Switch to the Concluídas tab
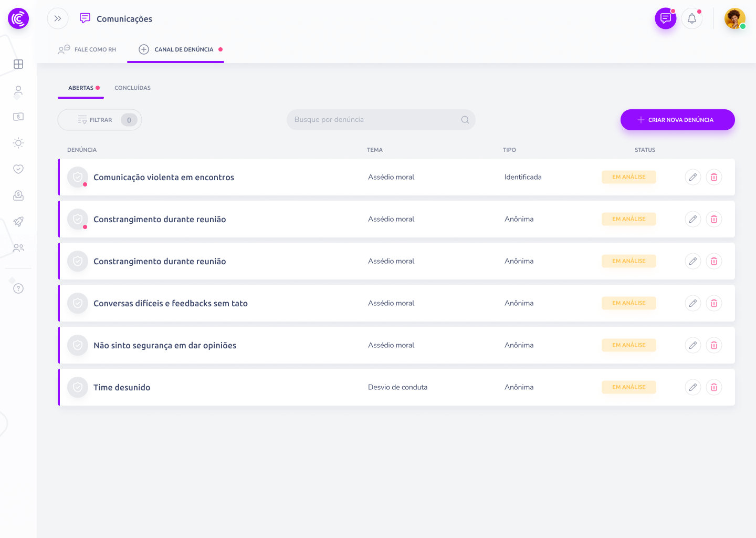This screenshot has height=538, width=756. tap(132, 88)
